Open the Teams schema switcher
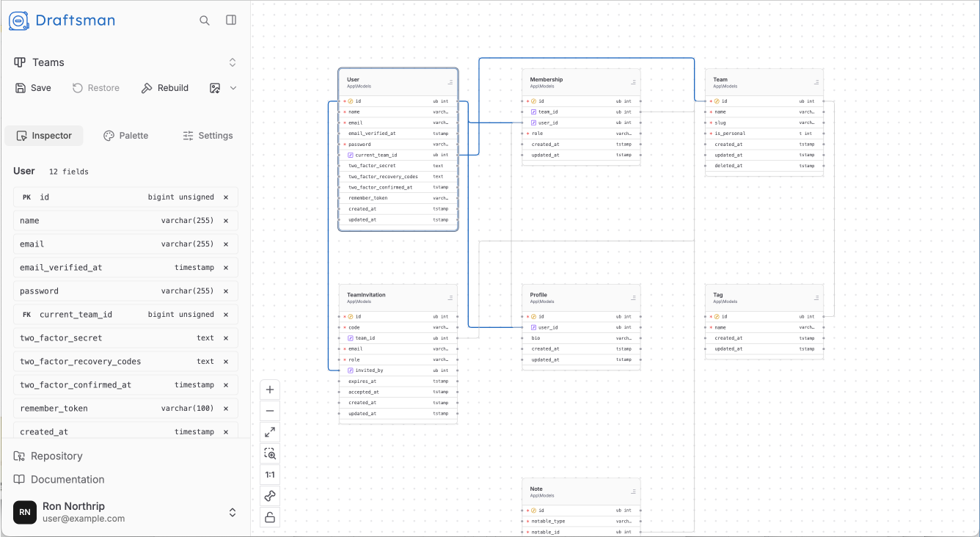This screenshot has height=537, width=980. (x=125, y=62)
